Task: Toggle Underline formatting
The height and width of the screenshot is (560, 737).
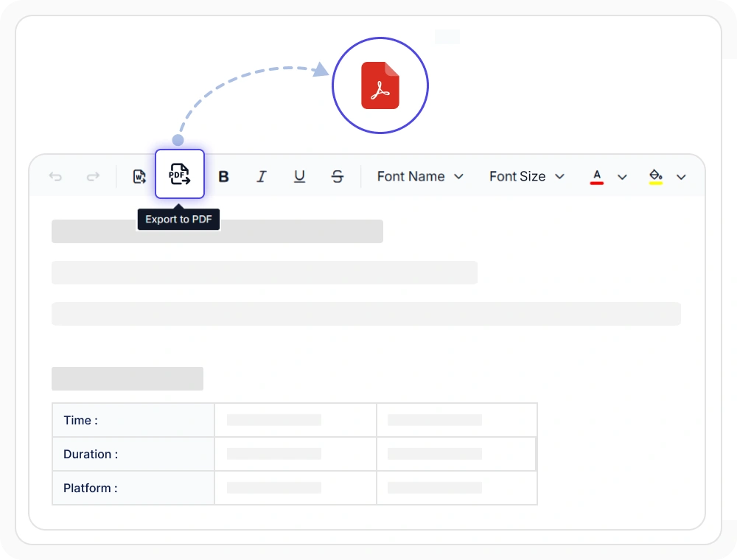Action: click(299, 177)
